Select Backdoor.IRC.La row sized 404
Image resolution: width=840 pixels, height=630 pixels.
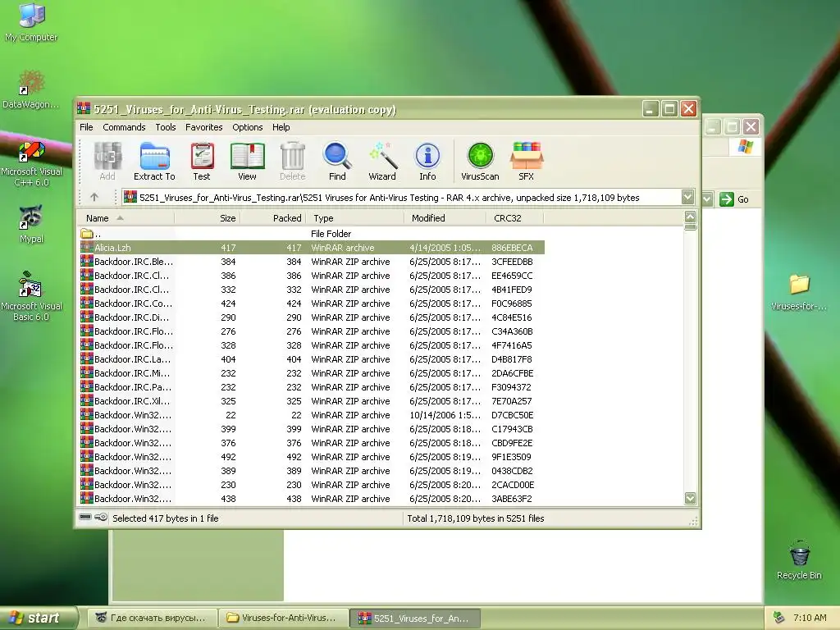click(x=312, y=359)
